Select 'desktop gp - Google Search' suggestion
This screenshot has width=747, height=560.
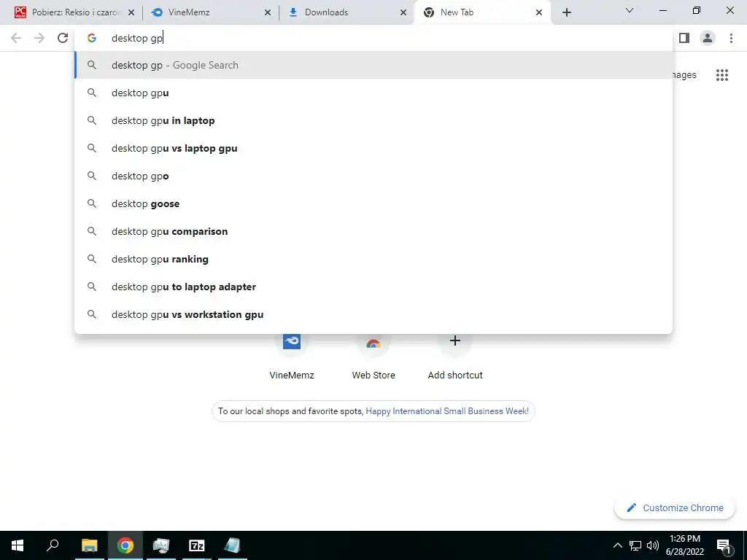pos(373,65)
